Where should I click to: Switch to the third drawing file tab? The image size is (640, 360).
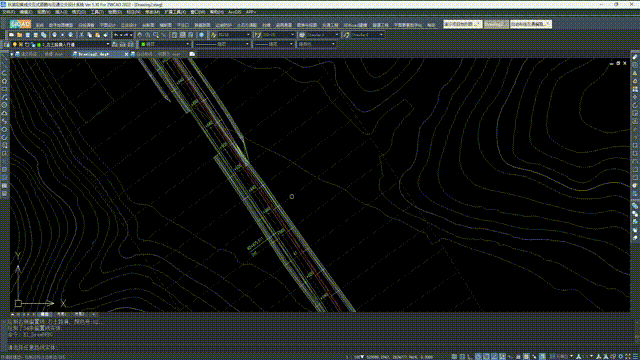[x=157, y=54]
